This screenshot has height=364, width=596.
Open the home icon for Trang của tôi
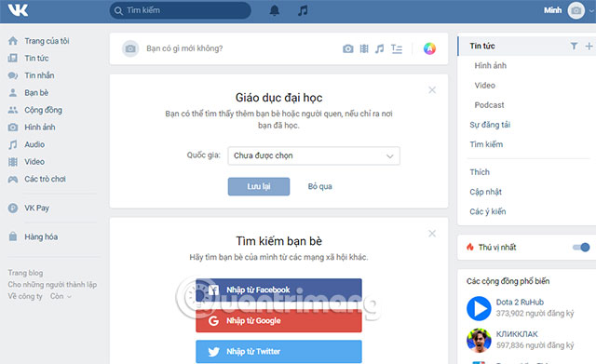13,41
